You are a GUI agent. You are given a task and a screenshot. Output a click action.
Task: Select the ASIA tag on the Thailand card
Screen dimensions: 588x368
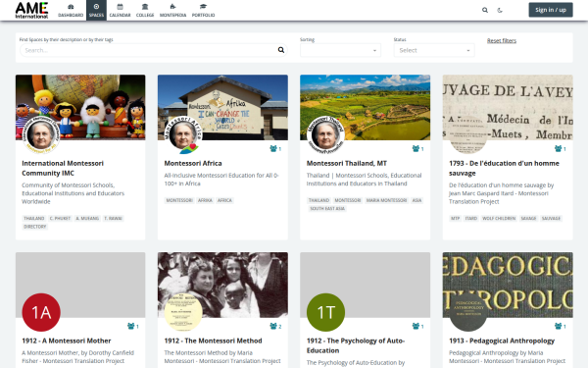pyautogui.click(x=416, y=200)
